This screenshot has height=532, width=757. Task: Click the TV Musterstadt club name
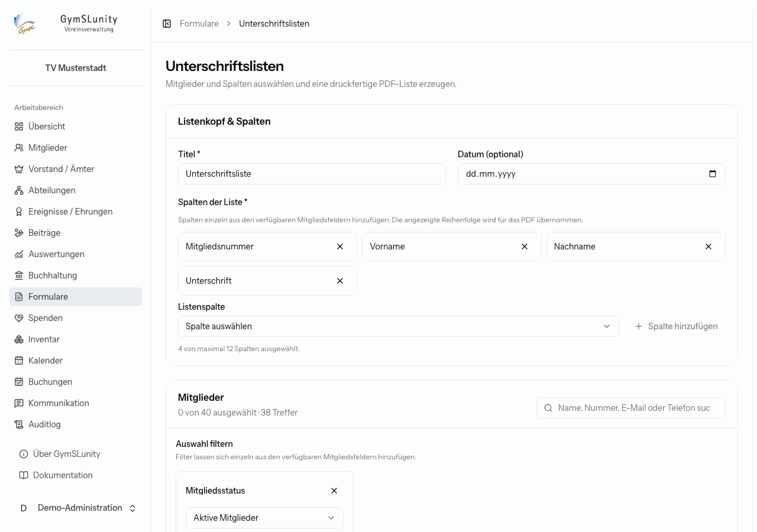coord(76,68)
